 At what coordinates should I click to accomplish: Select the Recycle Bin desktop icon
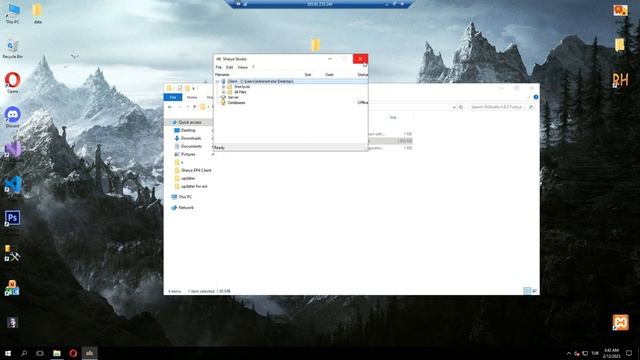12,49
